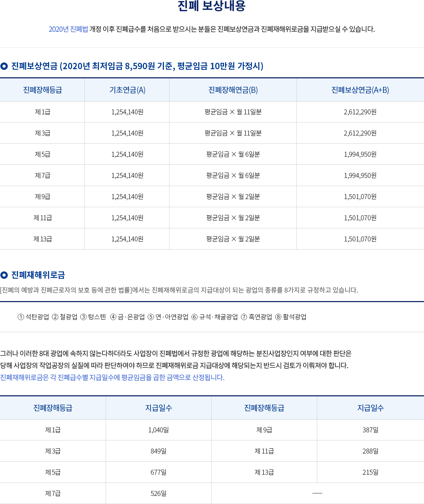Click the "진폐 보상내용" page title
Screen dimensions: 424x504
[x=212, y=6]
